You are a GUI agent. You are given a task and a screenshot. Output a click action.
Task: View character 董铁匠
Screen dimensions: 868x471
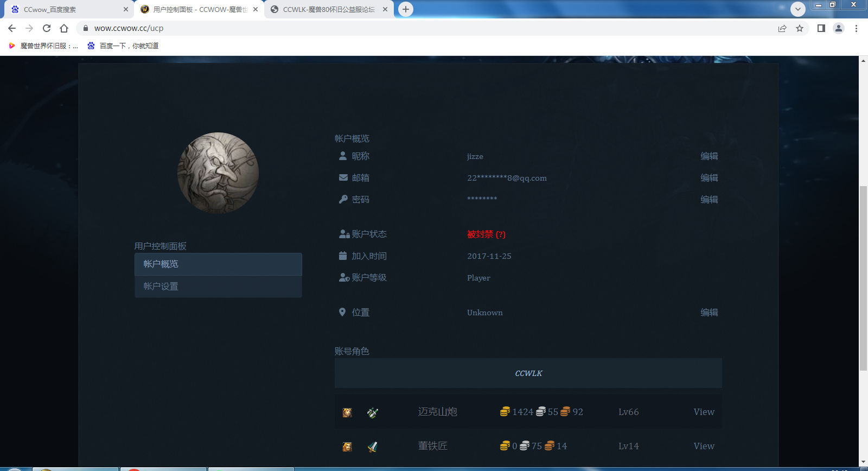pyautogui.click(x=704, y=446)
